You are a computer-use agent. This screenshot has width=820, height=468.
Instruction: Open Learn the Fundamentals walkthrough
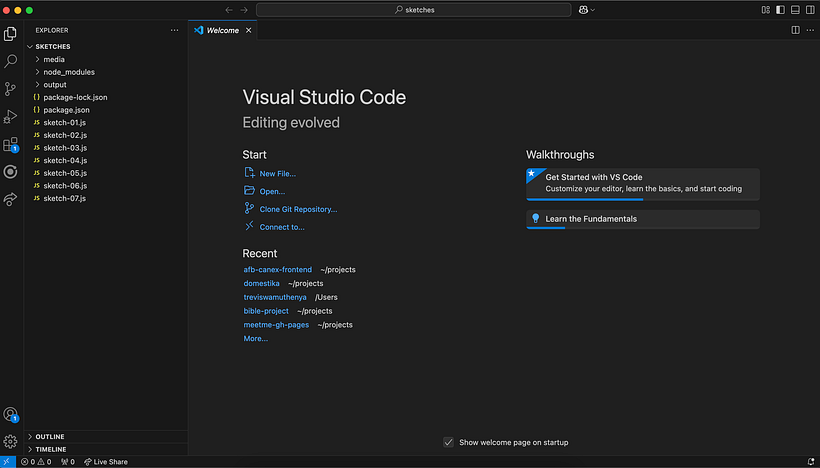tap(643, 219)
